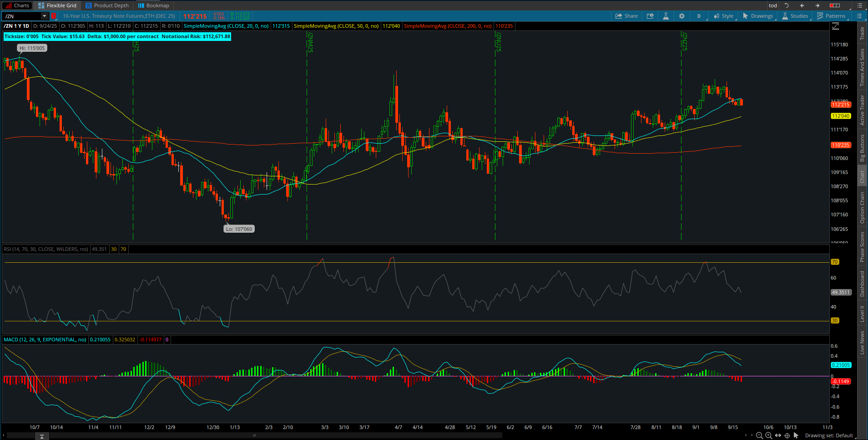Click the undo curved arrow icon

(x=787, y=5)
